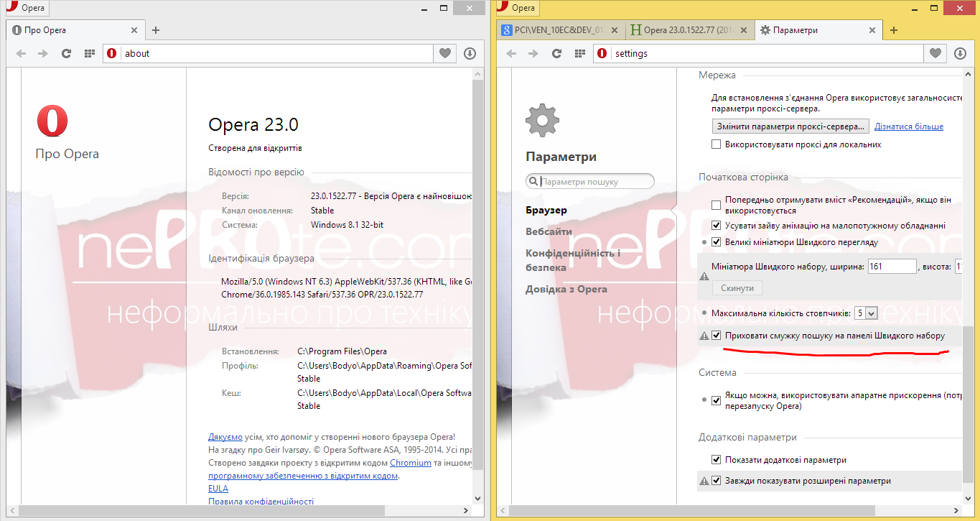Click the search magnifier in settings search box
Viewport: 980px width, 521px height.
pyautogui.click(x=533, y=182)
